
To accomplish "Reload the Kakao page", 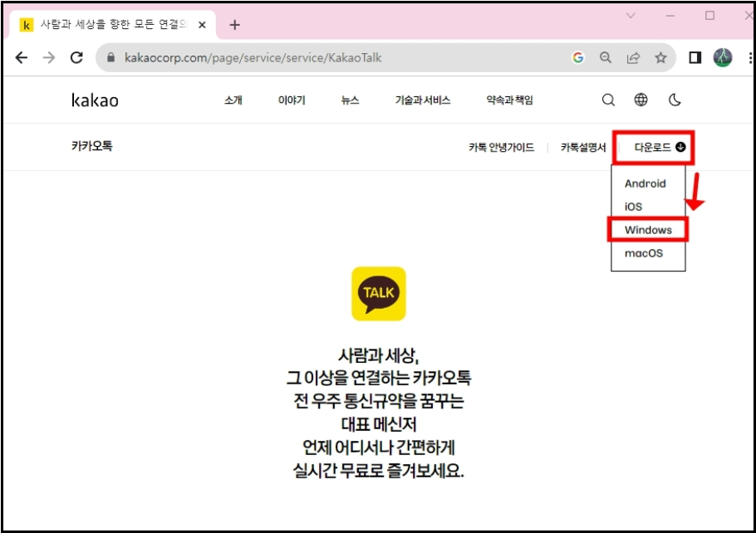I will click(x=76, y=58).
